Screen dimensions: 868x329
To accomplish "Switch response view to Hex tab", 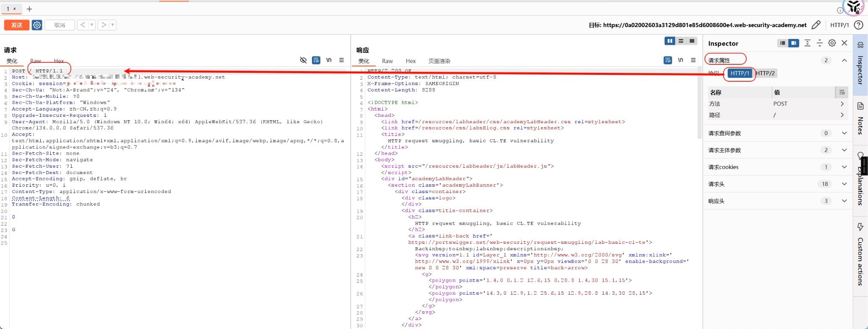I will [x=411, y=61].
